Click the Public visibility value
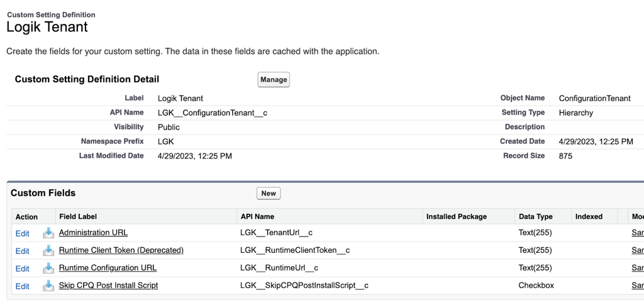The width and height of the screenshot is (644, 300). click(x=169, y=128)
